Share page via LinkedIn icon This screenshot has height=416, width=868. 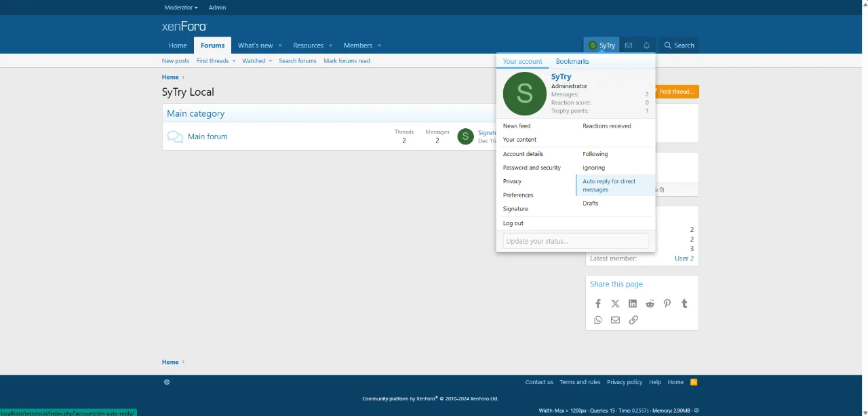(x=633, y=304)
